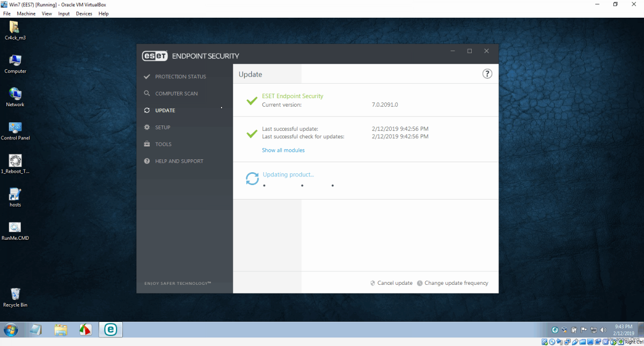Open the VirtualBox View menu
644x346 pixels.
pos(47,13)
